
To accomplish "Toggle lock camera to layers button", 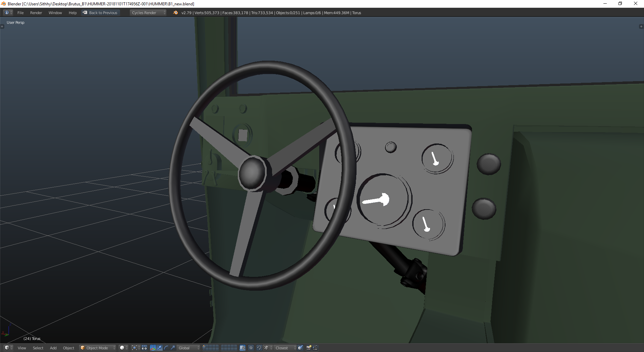I will click(x=243, y=348).
